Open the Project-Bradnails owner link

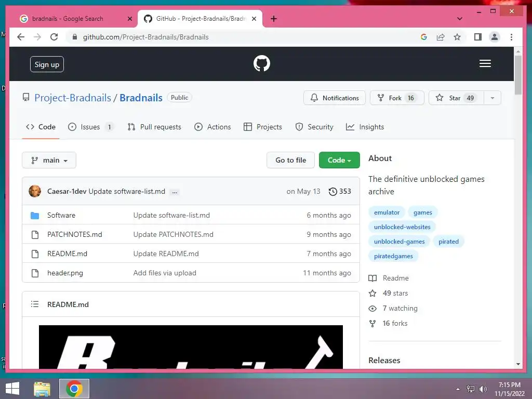73,98
